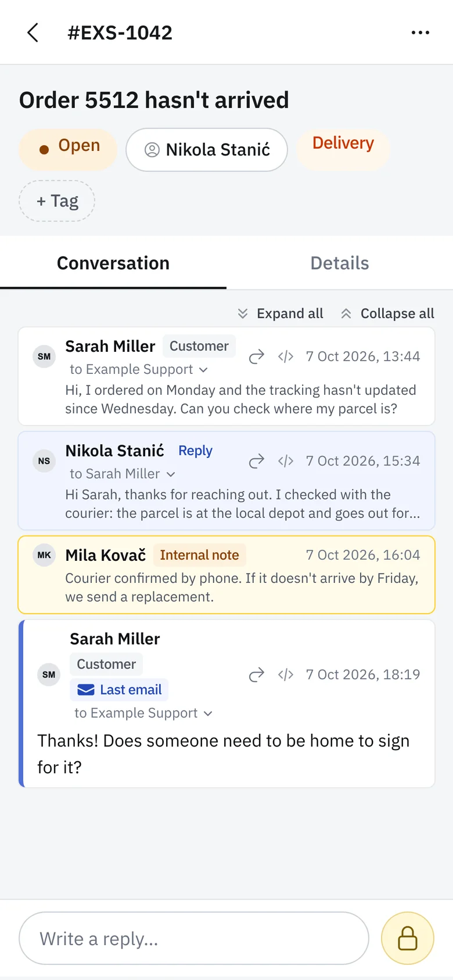Screen dimensions: 453x980
Task: Click SM avatar on the 18:19 message
Action: pyautogui.click(x=49, y=675)
